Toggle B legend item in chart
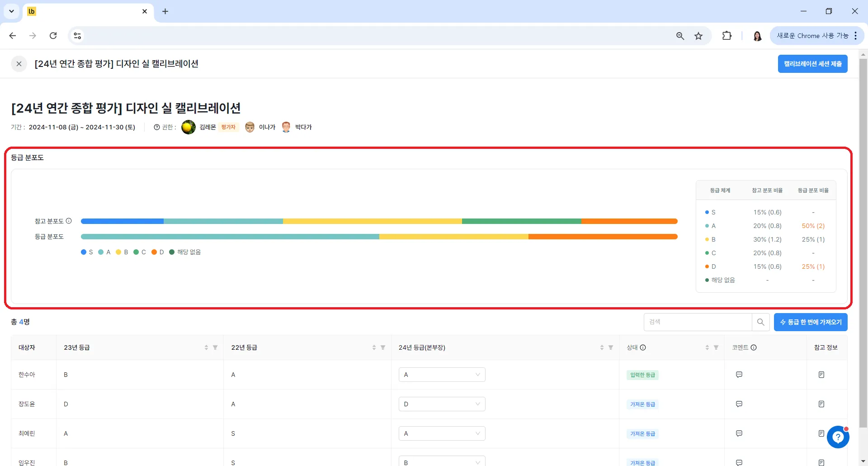 pyautogui.click(x=122, y=252)
